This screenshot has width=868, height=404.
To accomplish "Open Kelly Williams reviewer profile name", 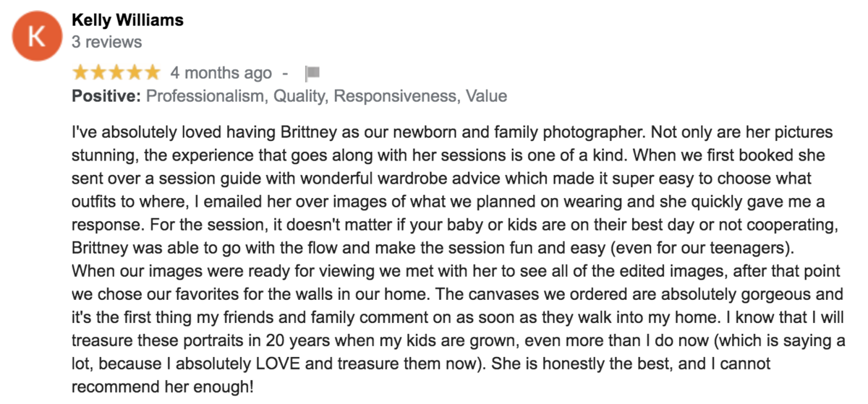I will [128, 20].
